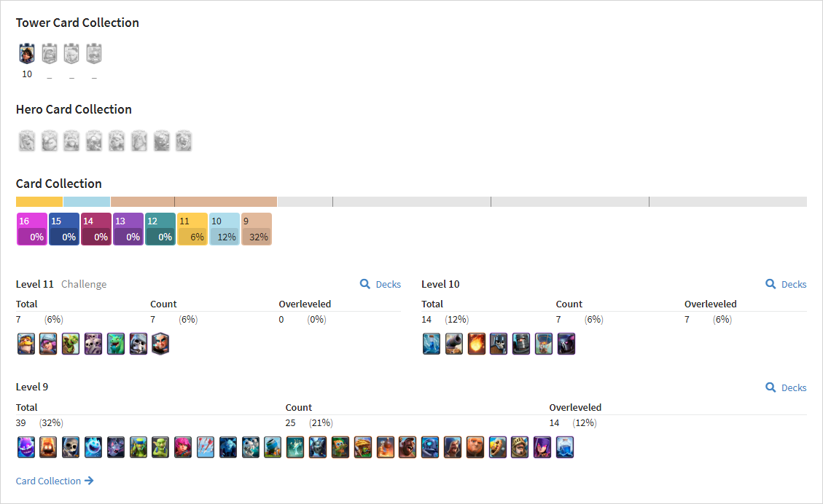This screenshot has width=823, height=504.
Task: Click the Zap spell card in Level 10
Action: click(432, 344)
